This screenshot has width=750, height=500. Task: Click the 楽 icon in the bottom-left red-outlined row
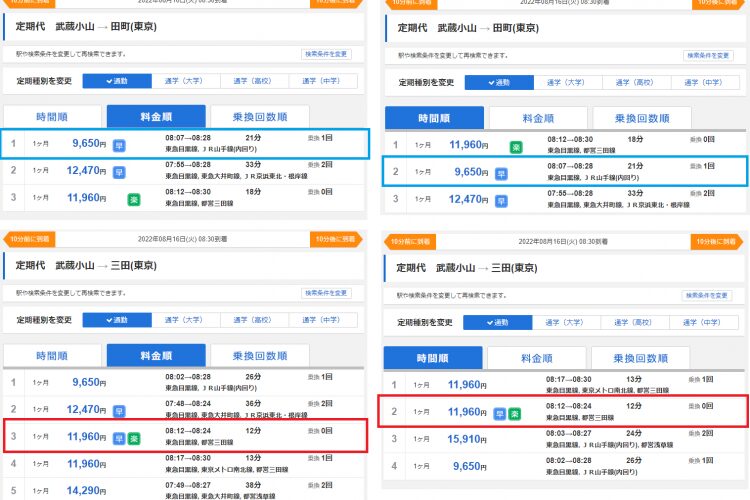[x=134, y=437]
